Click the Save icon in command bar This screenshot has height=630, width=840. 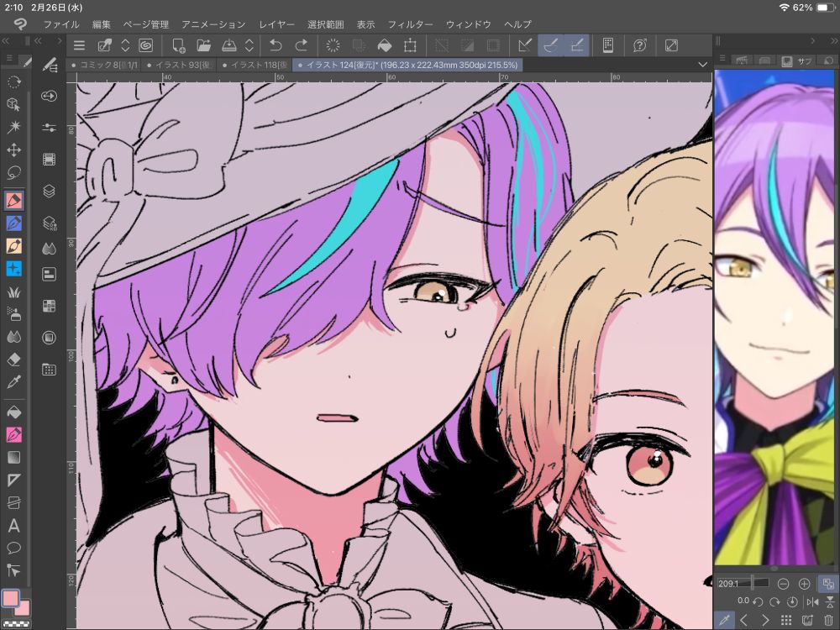click(x=229, y=45)
